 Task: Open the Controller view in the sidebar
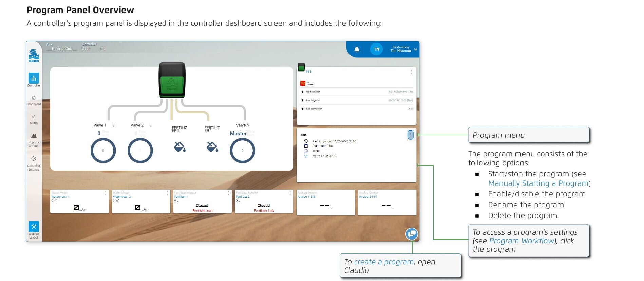pyautogui.click(x=34, y=78)
